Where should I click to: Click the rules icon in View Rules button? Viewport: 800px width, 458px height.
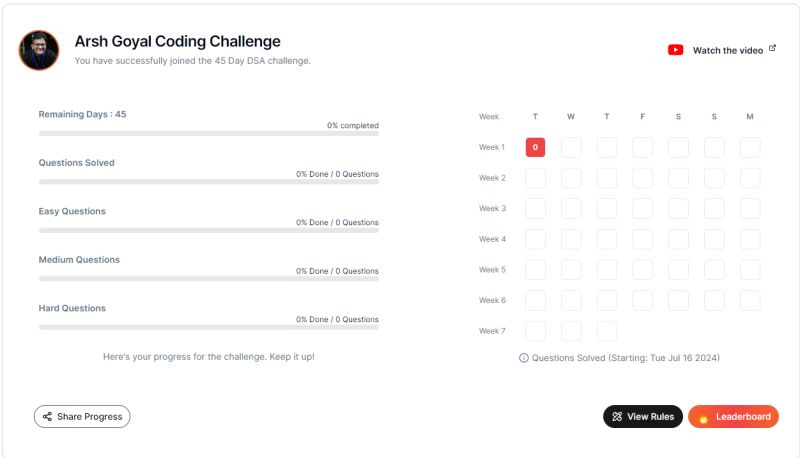pos(617,417)
